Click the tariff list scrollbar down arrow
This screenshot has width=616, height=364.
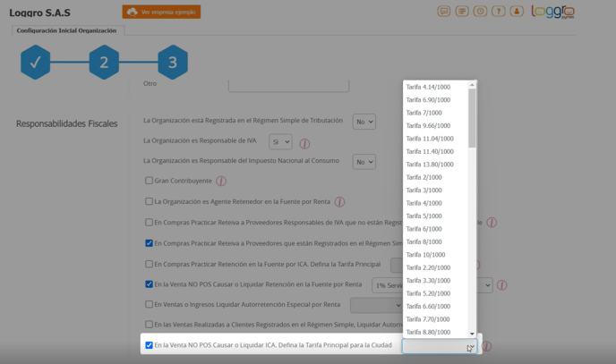[x=472, y=334]
